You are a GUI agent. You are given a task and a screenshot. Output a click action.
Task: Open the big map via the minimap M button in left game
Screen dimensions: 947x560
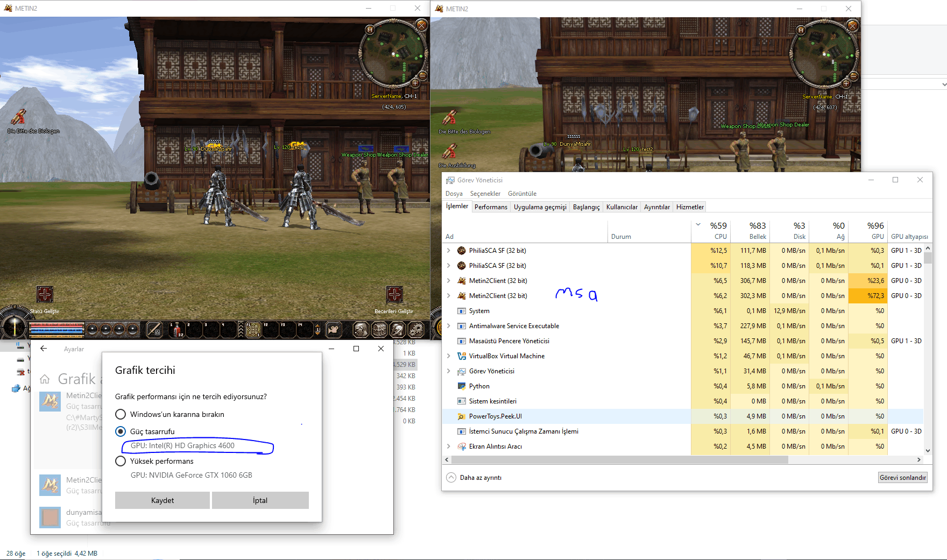tap(370, 30)
